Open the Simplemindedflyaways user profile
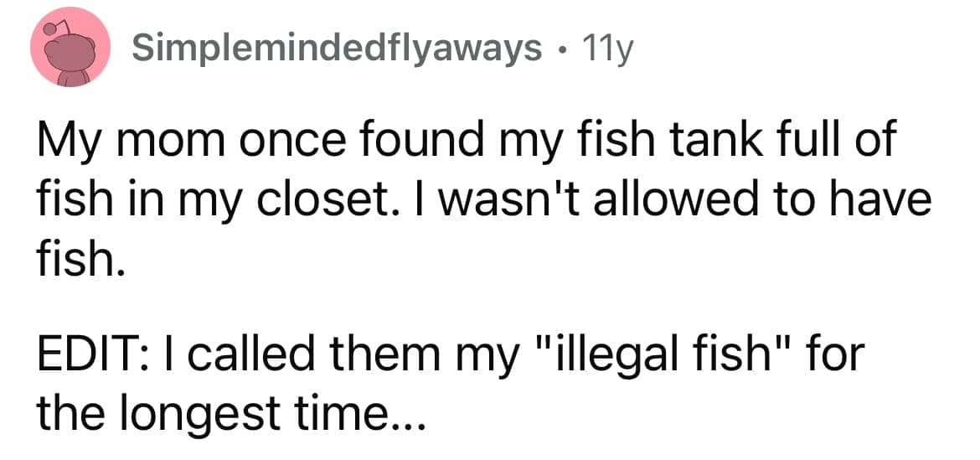The width and height of the screenshot is (980, 460). pyautogui.click(x=337, y=49)
